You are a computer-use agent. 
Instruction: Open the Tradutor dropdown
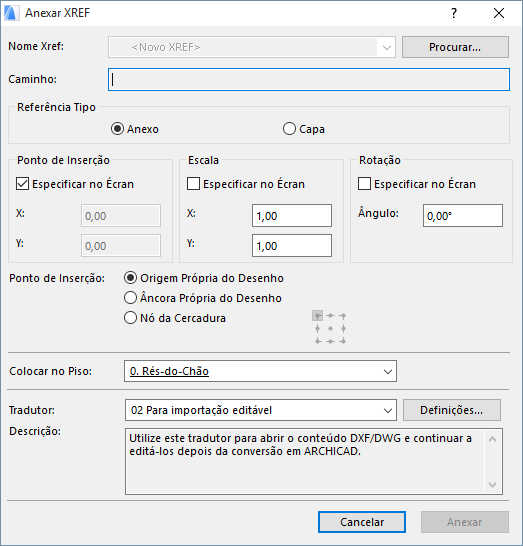(261, 410)
